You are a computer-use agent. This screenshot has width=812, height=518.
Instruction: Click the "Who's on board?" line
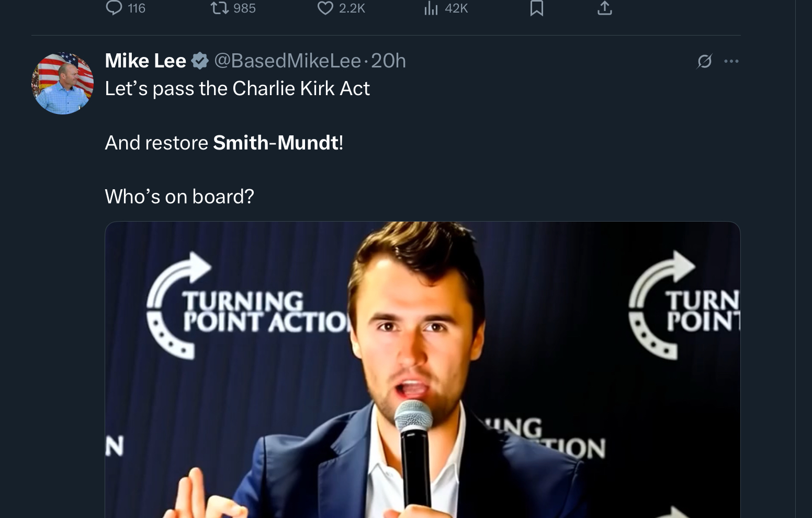(179, 197)
